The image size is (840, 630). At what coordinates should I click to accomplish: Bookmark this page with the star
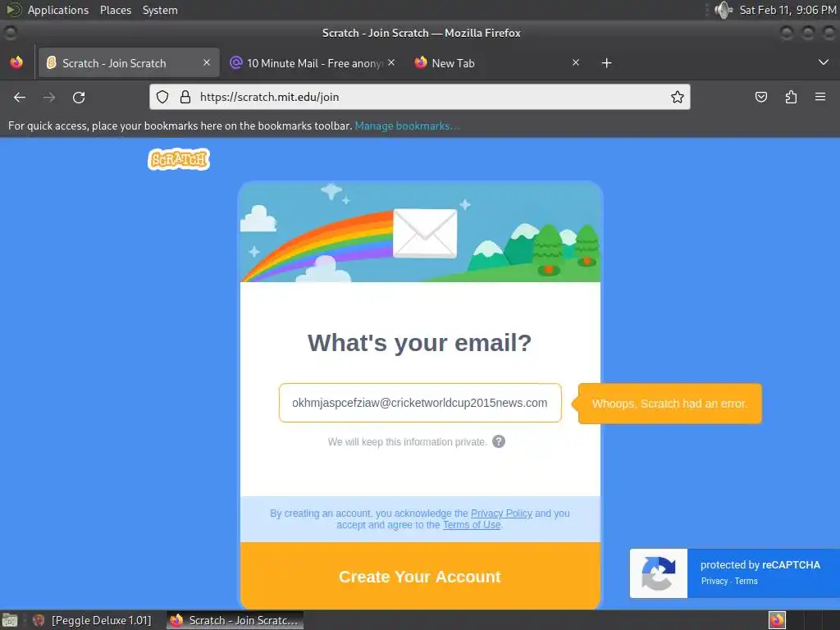coord(677,97)
